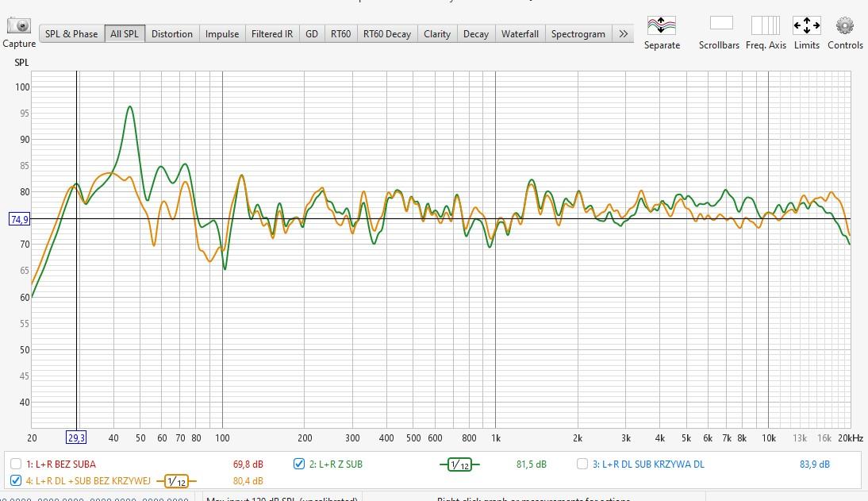Screen dimensions: 868x501
Task: Open the graph Limits icon
Action: point(806,25)
